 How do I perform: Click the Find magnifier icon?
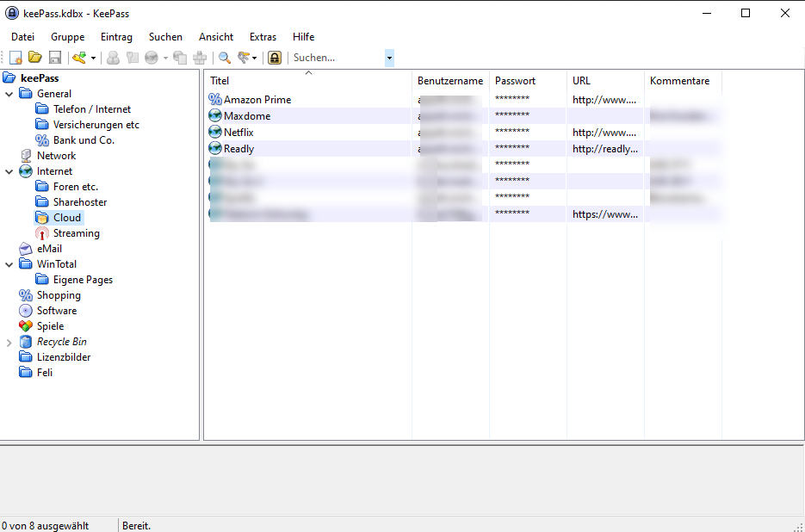click(x=225, y=58)
